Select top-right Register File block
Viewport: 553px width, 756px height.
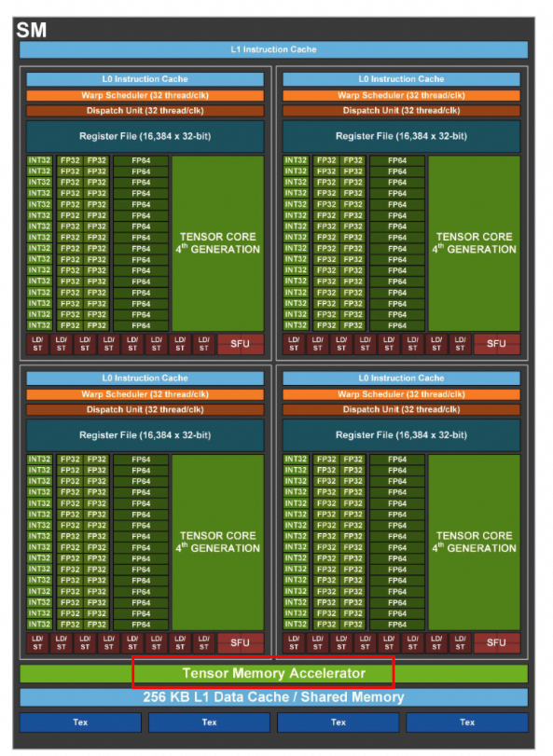(402, 136)
